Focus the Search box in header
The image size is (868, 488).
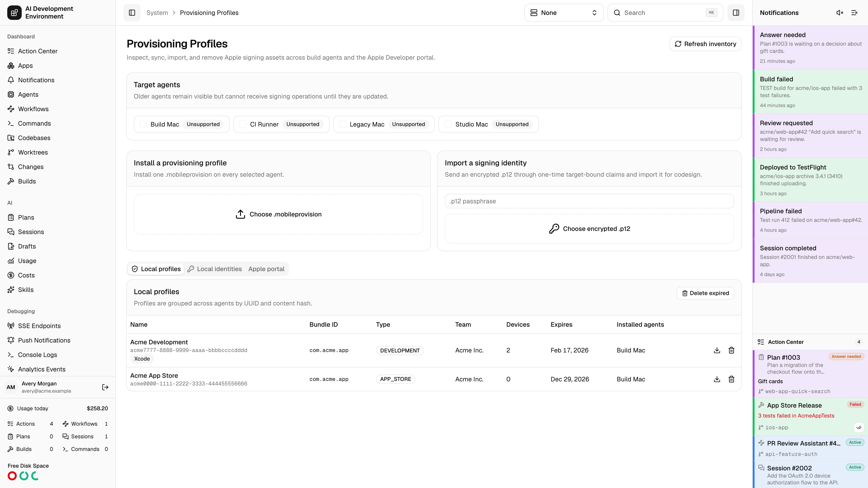[665, 13]
